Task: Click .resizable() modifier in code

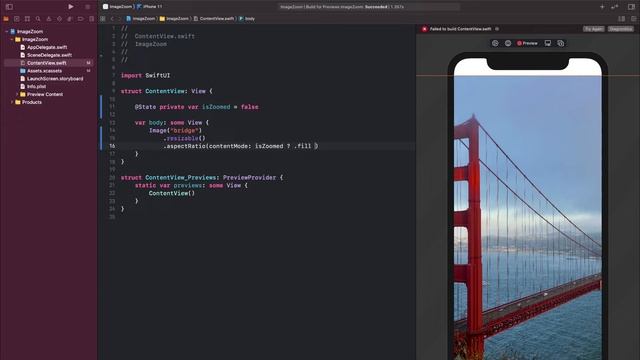Action: pyautogui.click(x=184, y=138)
